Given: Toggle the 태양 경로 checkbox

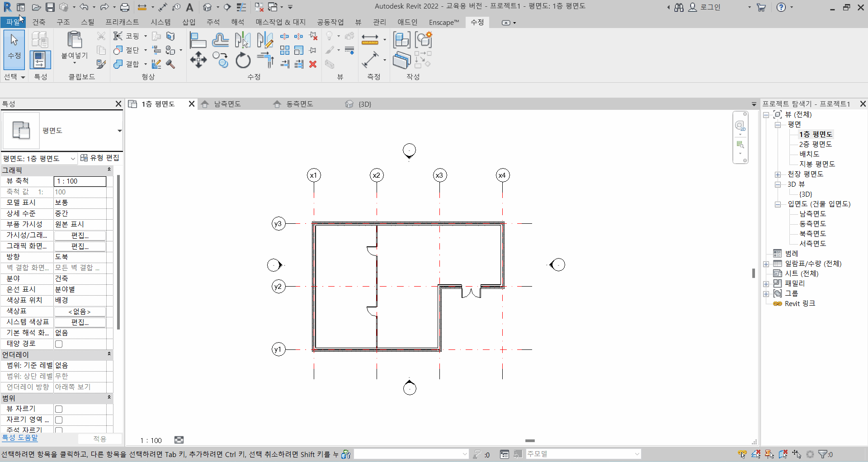Looking at the screenshot, I should 59,344.
